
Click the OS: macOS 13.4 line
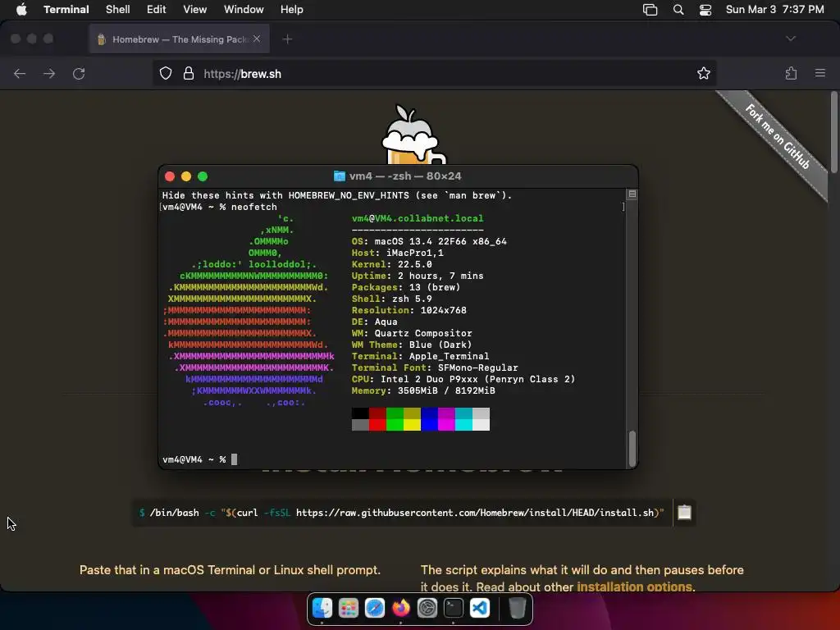(x=429, y=242)
